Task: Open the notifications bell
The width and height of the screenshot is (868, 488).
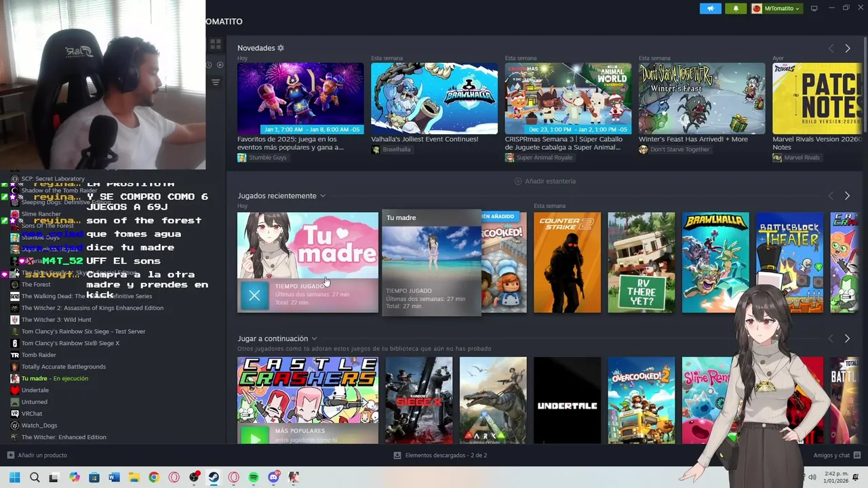Action: (736, 8)
